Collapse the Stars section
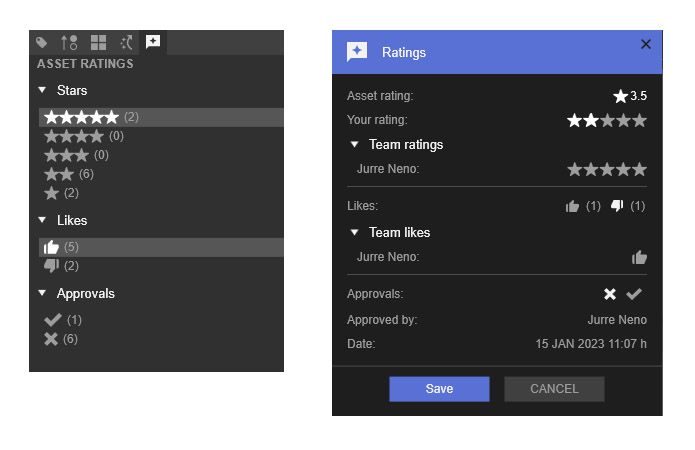 [x=43, y=91]
